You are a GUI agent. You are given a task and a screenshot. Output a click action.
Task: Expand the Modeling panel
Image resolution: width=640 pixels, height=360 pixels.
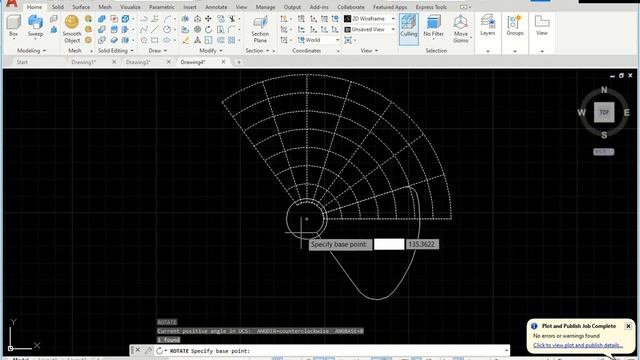click(x=32, y=51)
